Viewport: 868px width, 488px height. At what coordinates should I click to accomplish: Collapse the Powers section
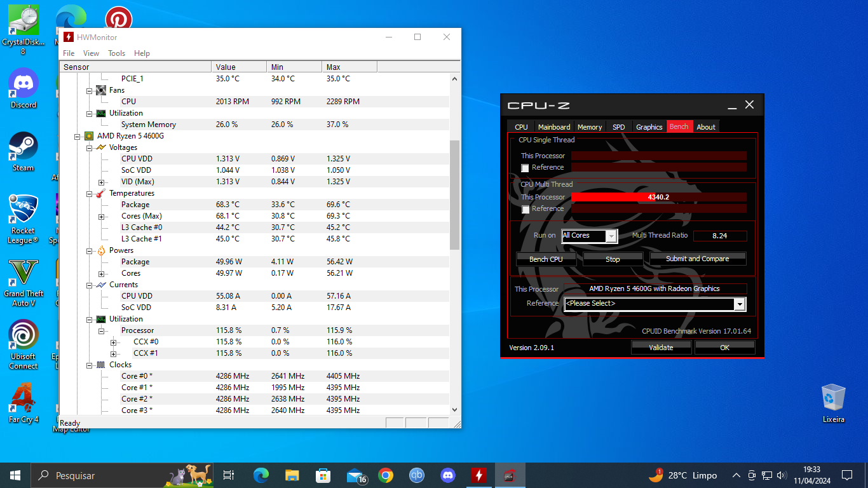pos(90,250)
